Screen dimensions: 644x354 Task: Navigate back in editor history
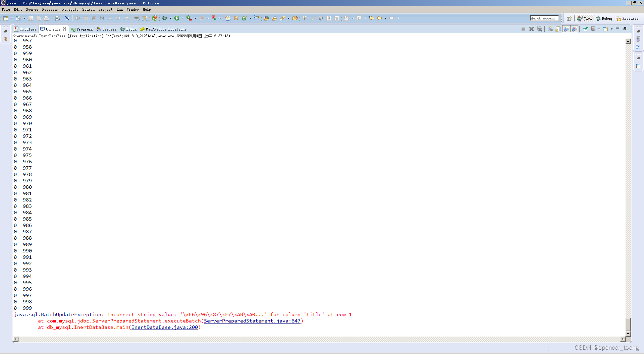point(380,18)
